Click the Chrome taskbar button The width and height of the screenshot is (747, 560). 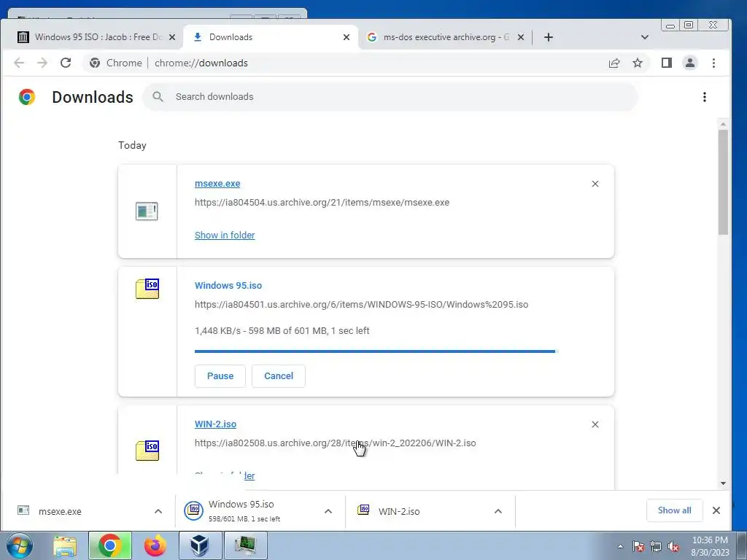pos(110,545)
